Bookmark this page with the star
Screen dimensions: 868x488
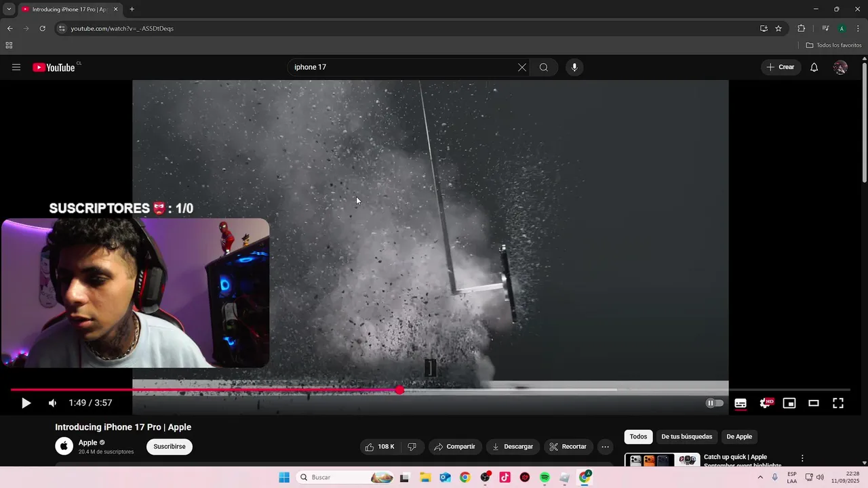pyautogui.click(x=778, y=28)
